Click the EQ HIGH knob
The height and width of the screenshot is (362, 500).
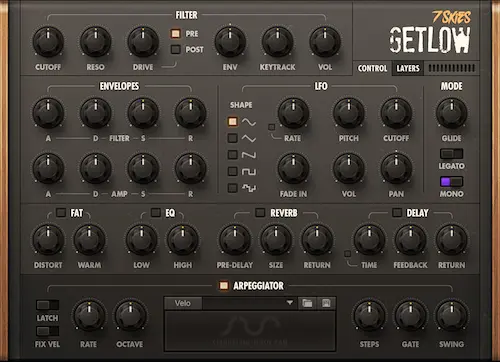point(183,240)
